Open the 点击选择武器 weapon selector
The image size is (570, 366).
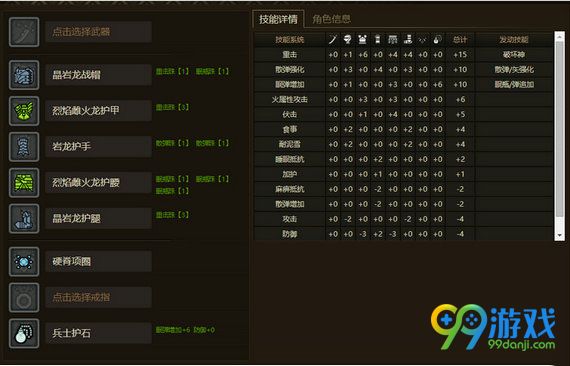point(99,32)
